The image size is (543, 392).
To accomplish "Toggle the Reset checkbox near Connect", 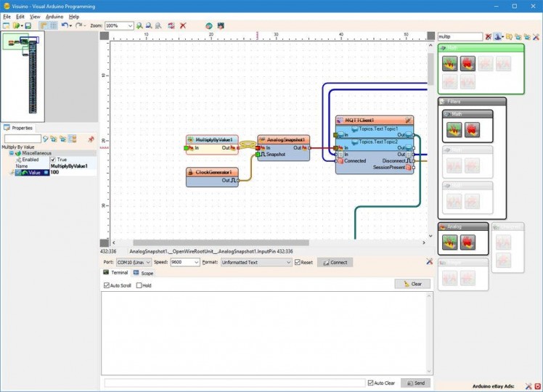I will (x=298, y=262).
